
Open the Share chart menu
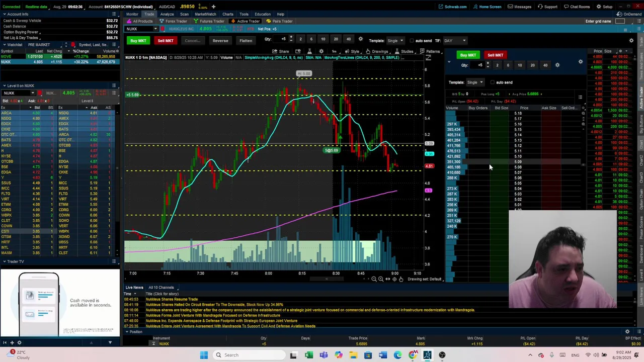(x=281, y=51)
